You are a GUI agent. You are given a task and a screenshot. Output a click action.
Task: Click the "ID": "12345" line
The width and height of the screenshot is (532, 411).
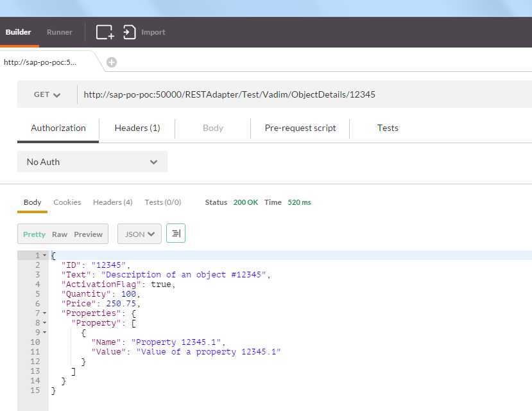pyautogui.click(x=96, y=265)
